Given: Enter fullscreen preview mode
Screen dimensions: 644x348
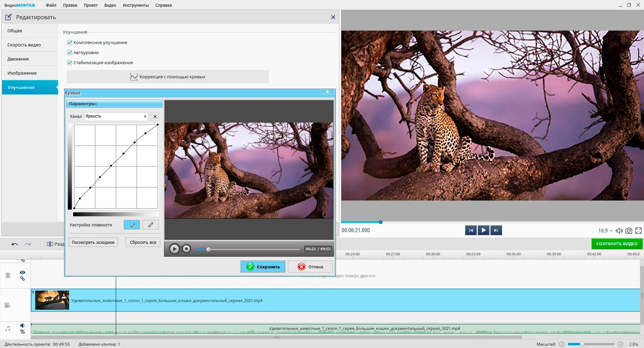Looking at the screenshot, I should tap(638, 231).
